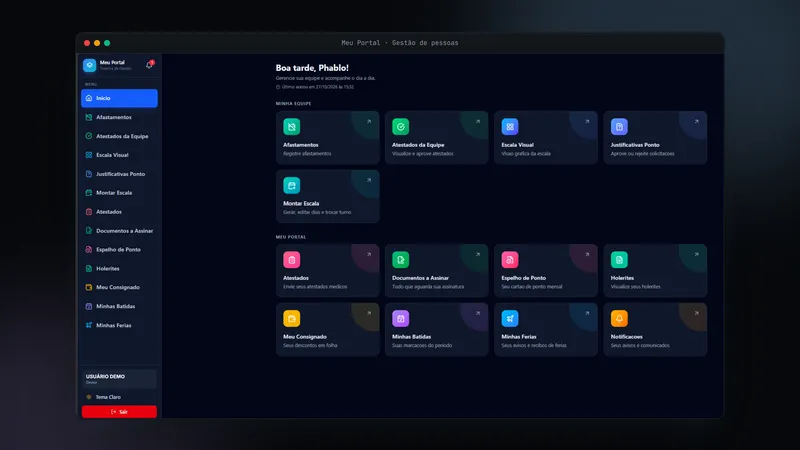
Task: Open Justificativas Ponto sidebar item
Action: coord(119,174)
